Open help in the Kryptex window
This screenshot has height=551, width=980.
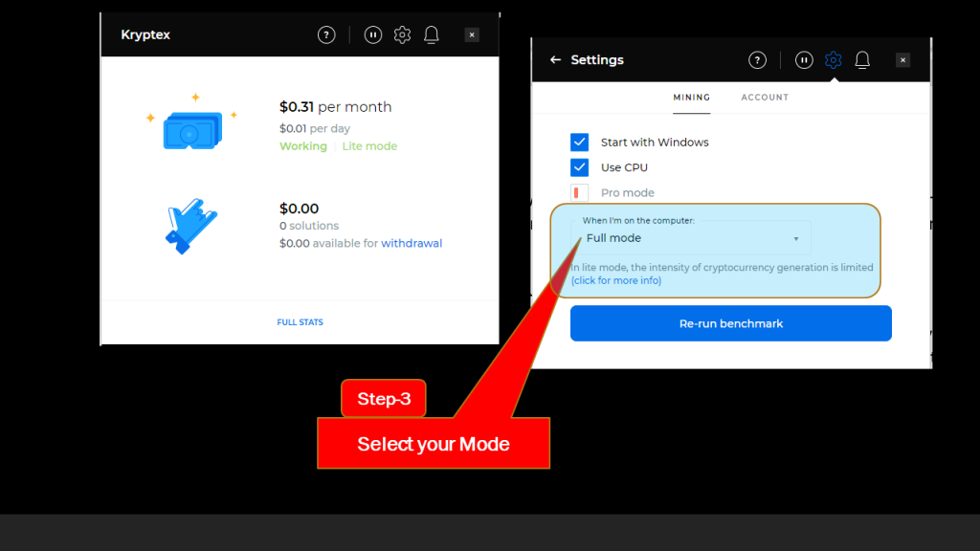pos(326,35)
